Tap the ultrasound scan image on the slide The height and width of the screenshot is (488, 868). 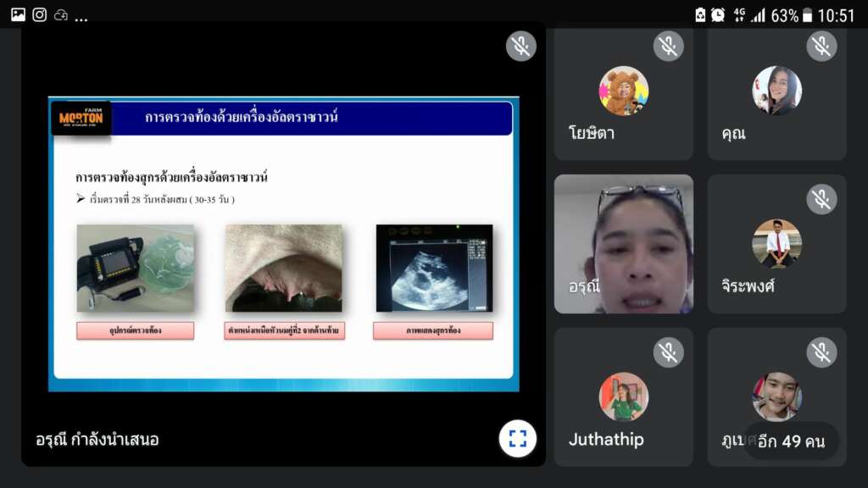[434, 268]
